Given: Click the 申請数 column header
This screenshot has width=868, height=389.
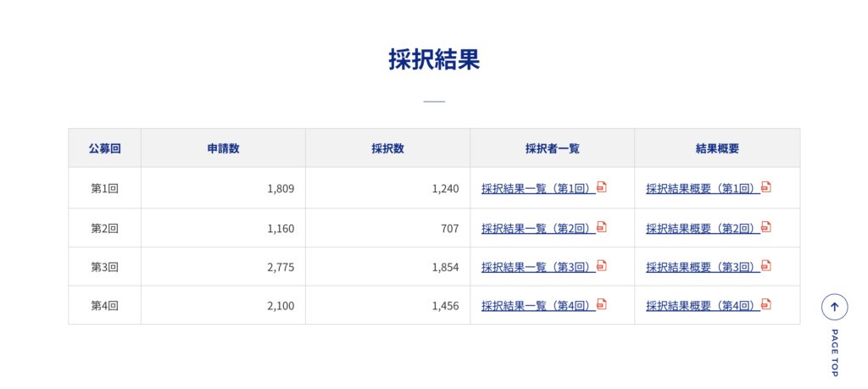Looking at the screenshot, I should click(223, 148).
